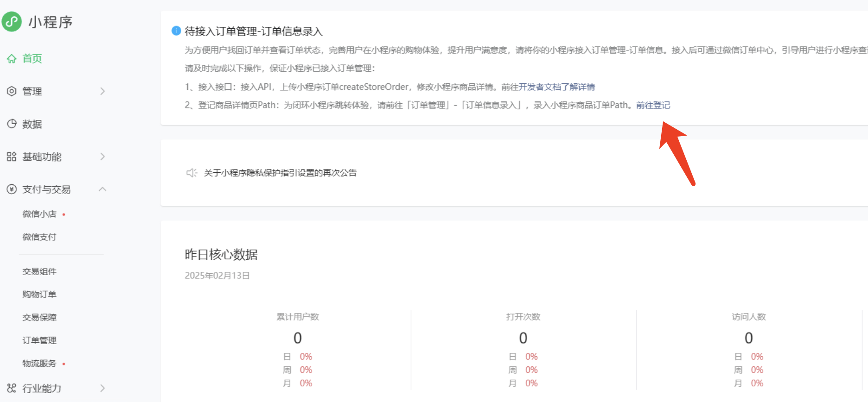Open the 开发者文档了解详情 link

point(557,87)
